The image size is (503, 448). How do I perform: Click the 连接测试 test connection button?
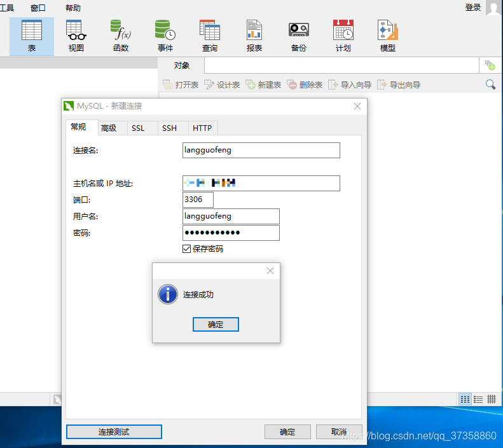click(x=114, y=431)
